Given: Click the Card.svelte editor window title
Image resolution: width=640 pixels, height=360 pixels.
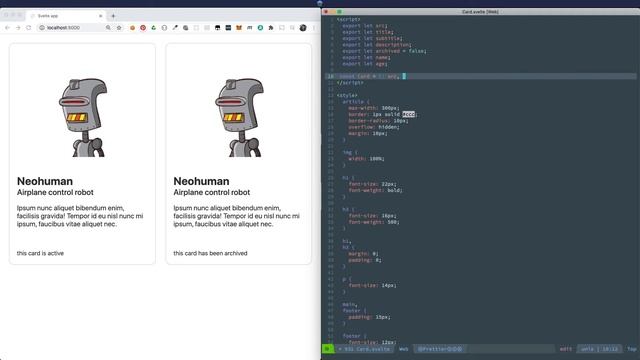Looking at the screenshot, I should click(480, 12).
